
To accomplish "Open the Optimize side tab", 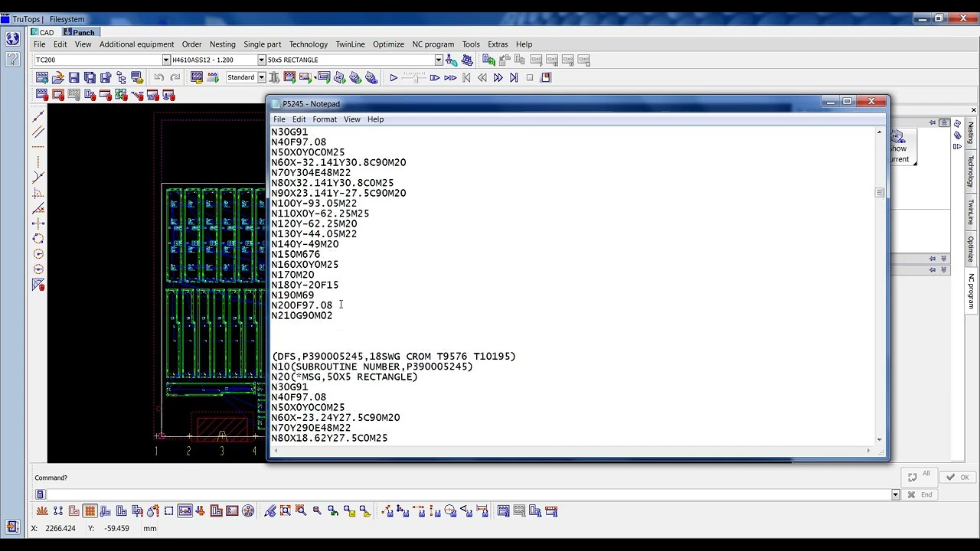I will click(969, 249).
